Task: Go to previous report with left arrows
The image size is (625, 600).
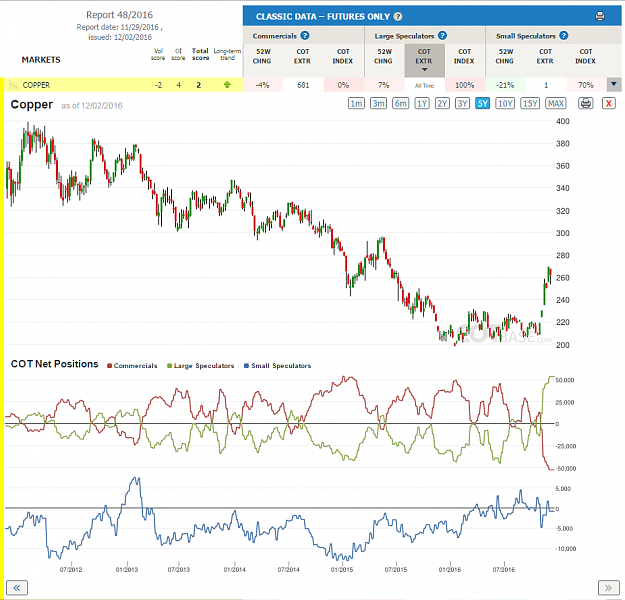Action: point(17,587)
